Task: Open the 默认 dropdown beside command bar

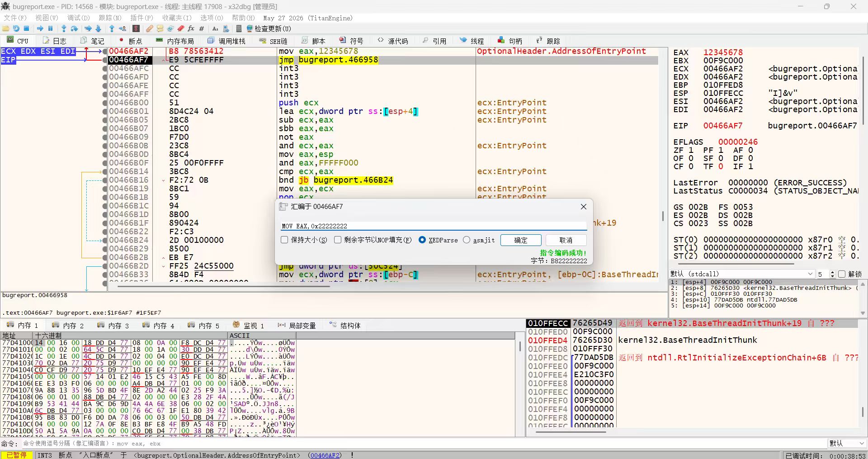Action: click(x=847, y=443)
